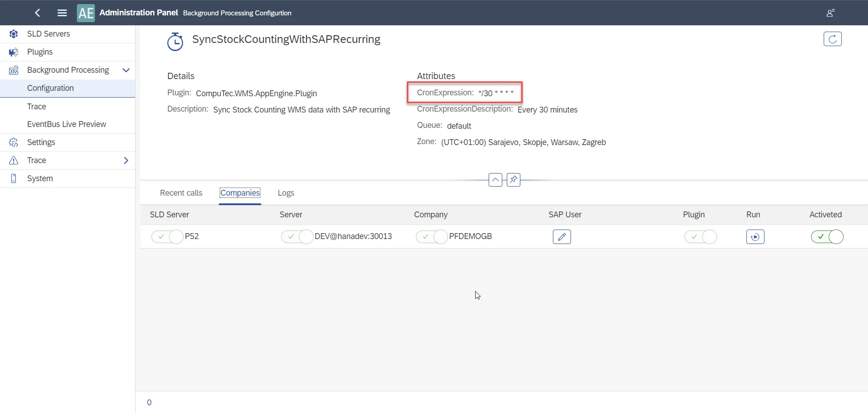Expand the Trace submenu arrow

(x=126, y=160)
